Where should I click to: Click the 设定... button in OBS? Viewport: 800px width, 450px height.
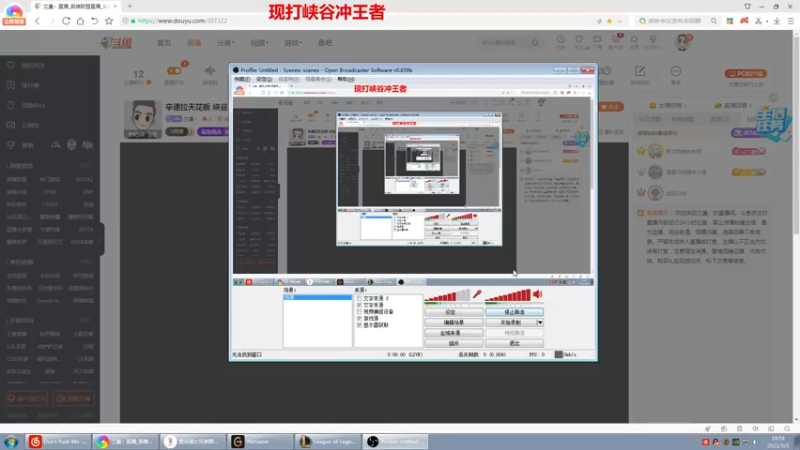[x=454, y=312]
